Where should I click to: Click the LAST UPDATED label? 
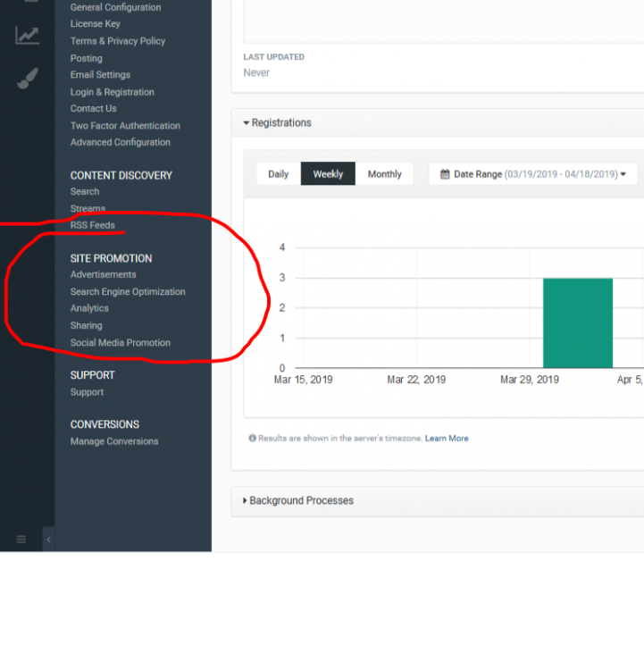(x=274, y=57)
